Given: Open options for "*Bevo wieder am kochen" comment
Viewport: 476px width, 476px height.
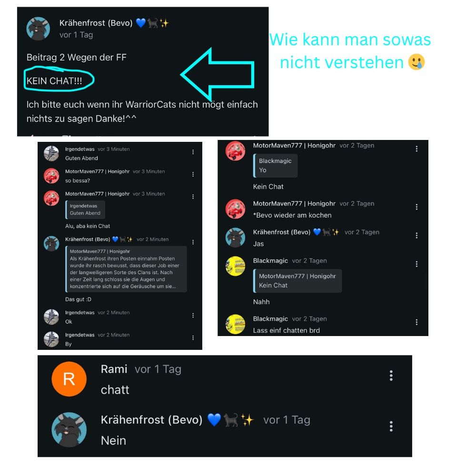Looking at the screenshot, I should 416,207.
